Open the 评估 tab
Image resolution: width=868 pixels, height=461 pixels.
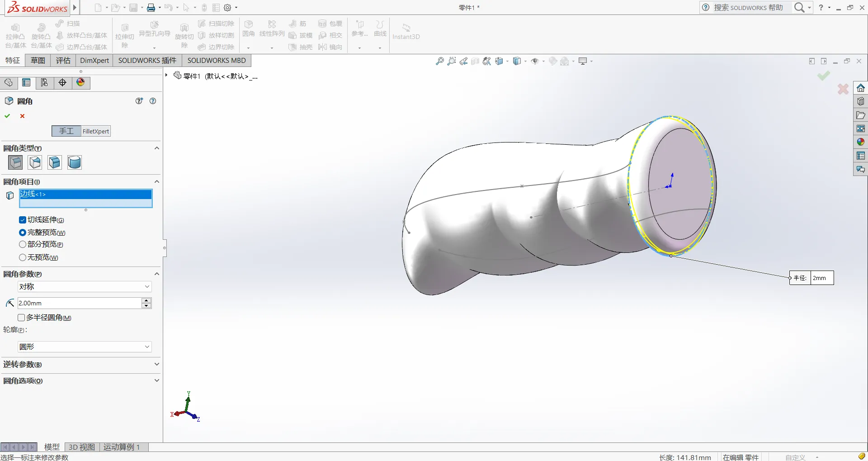(63, 61)
